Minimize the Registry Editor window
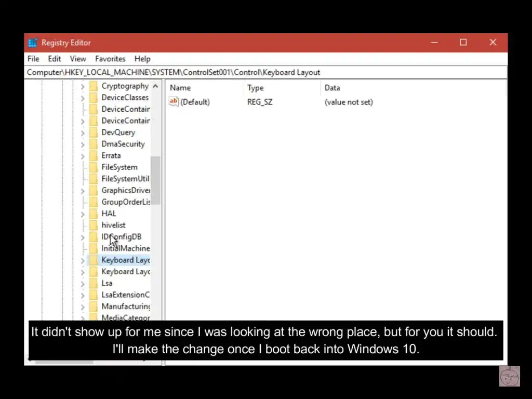Image resolution: width=532 pixels, height=399 pixels. coord(434,43)
